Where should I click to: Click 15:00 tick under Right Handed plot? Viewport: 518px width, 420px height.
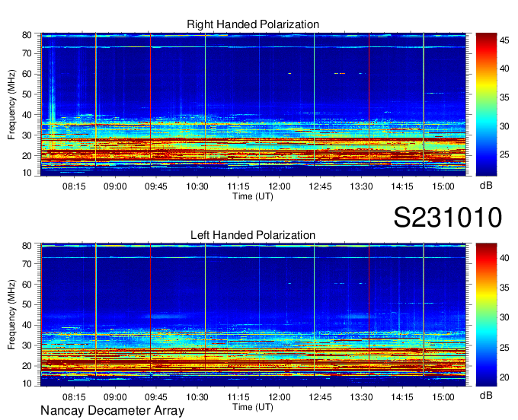443,186
